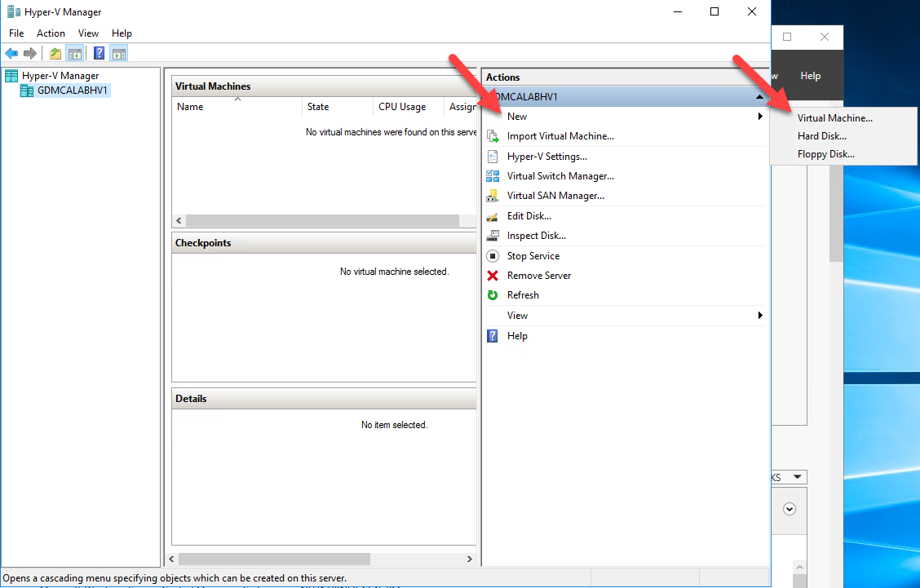The image size is (920, 588).
Task: Collapse the GDMCALABHV1 actions section arrow
Action: (x=759, y=97)
